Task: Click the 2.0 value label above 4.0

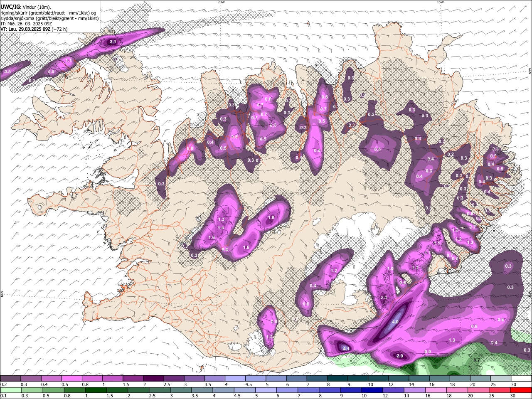Action: [x=384, y=298]
